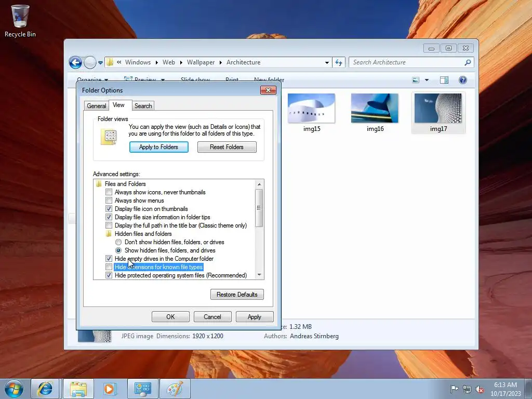
Task: Select the img17 thumbnail
Action: [x=438, y=113]
